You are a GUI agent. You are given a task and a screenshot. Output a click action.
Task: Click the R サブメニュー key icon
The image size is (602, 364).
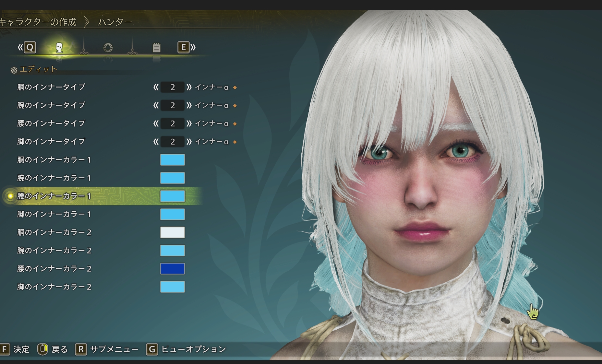pyautogui.click(x=81, y=349)
